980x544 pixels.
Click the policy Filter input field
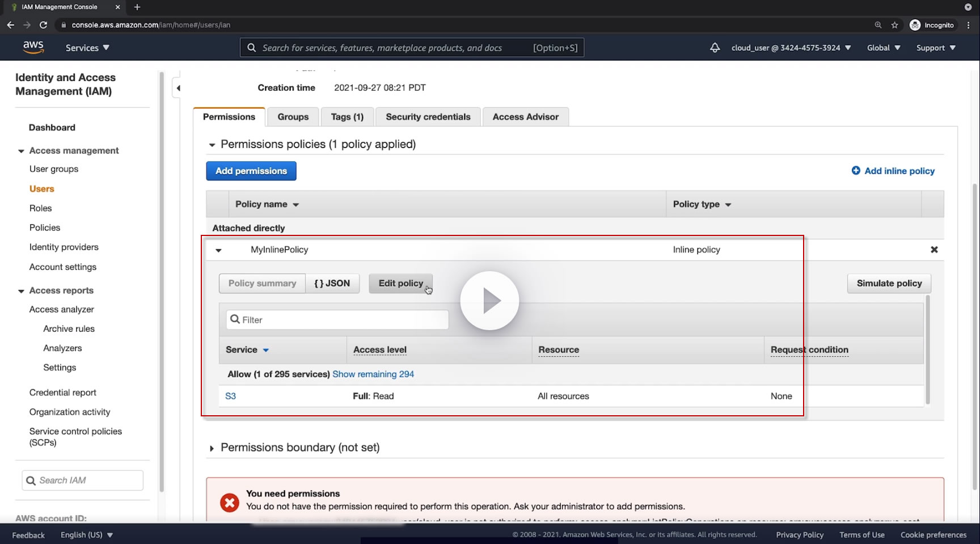coord(337,320)
